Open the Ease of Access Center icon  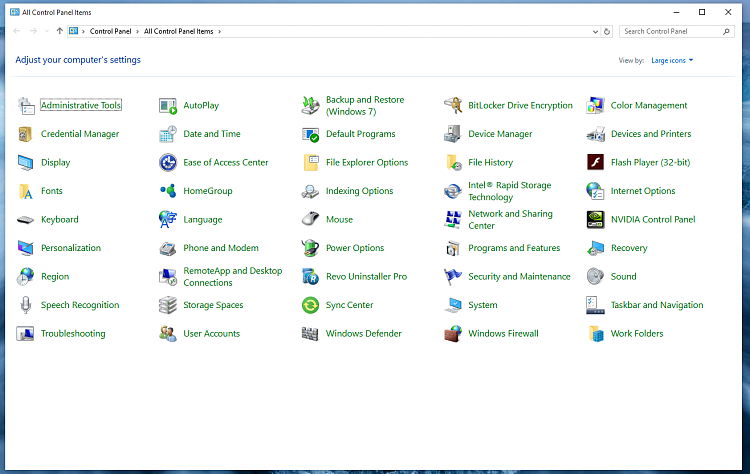click(168, 163)
